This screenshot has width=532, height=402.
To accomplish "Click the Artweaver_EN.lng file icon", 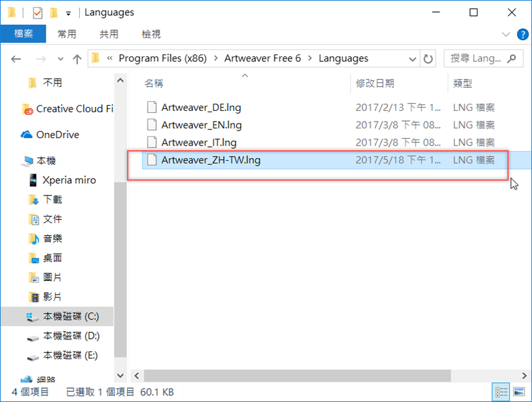I will tap(152, 125).
